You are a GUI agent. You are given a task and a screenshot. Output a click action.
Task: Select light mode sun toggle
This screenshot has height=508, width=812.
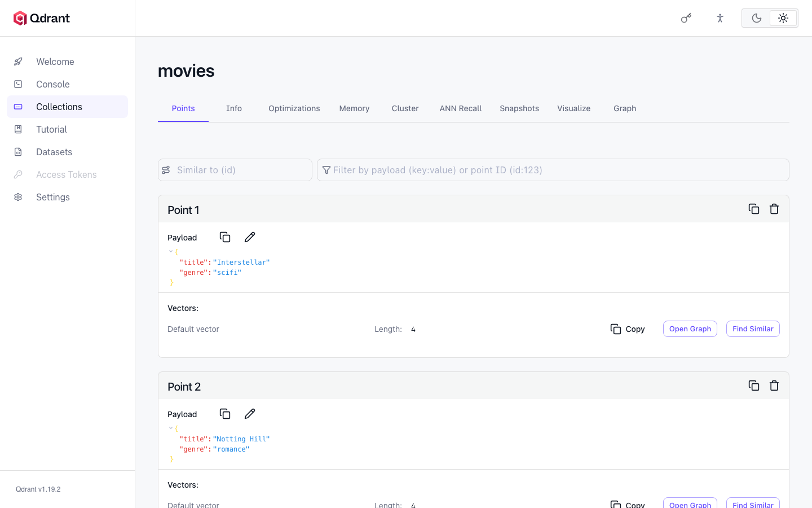tap(783, 18)
